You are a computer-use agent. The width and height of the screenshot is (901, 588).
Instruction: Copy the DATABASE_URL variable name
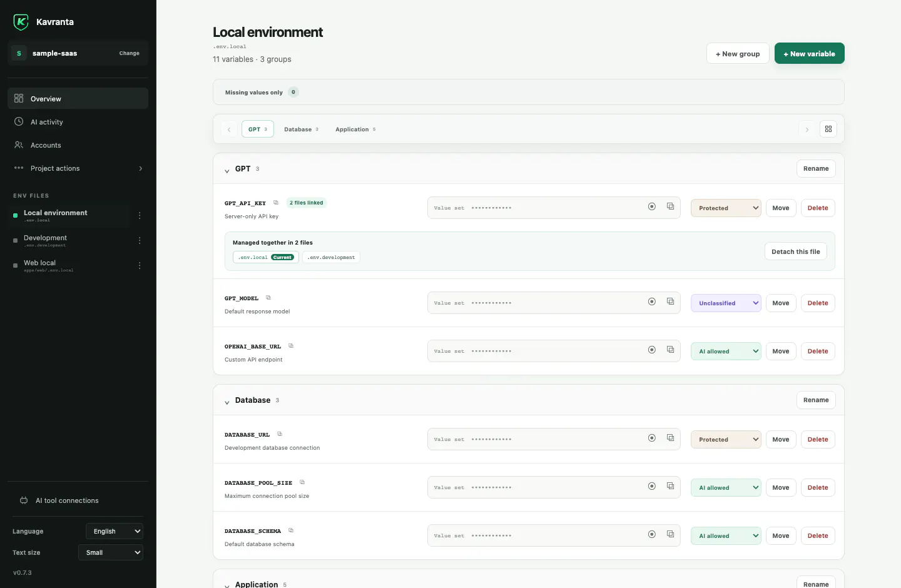point(280,434)
